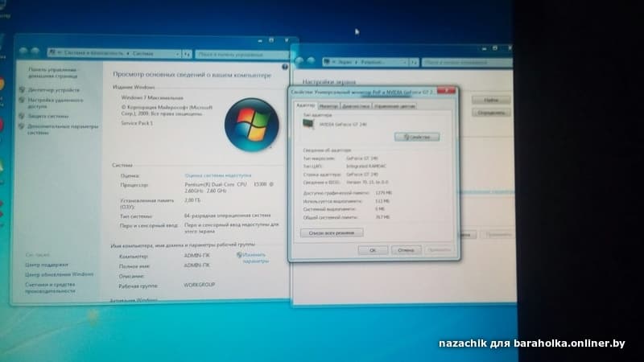Viewport: 644px width, 362px height.
Task: Click Применить in the adapter dialog
Action: click(x=439, y=249)
